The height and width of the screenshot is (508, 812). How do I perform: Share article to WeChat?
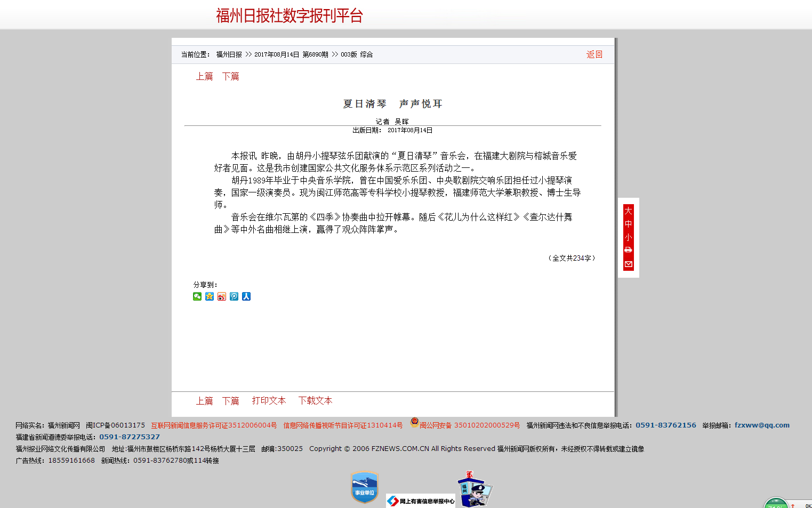[197, 296]
